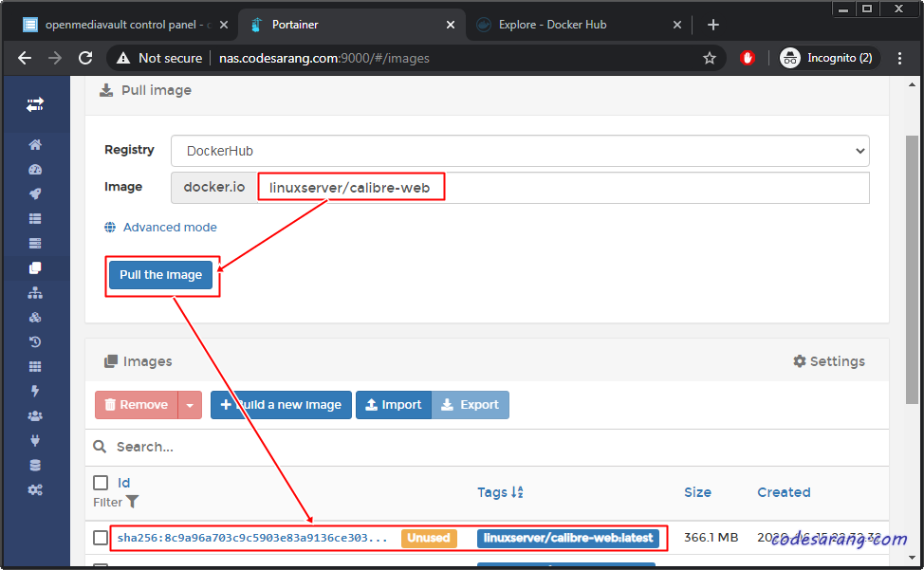Click the Export button
Image resolution: width=924 pixels, height=570 pixels.
(471, 405)
